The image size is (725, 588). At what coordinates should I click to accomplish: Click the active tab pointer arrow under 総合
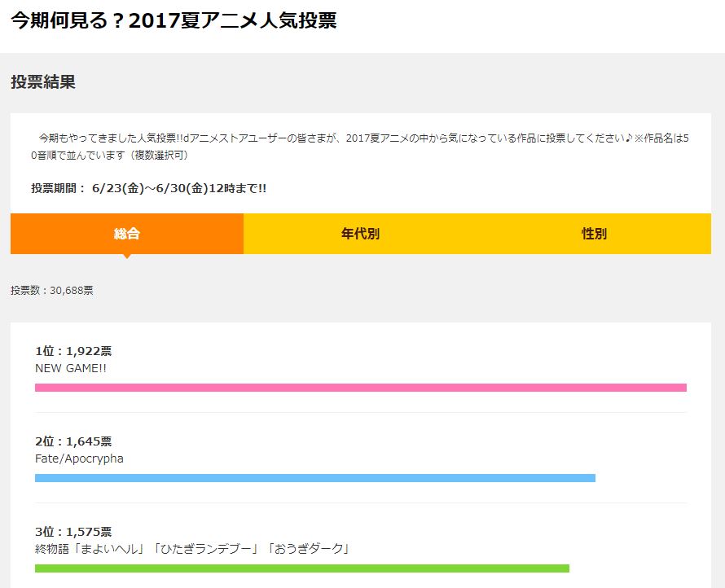coord(127,256)
